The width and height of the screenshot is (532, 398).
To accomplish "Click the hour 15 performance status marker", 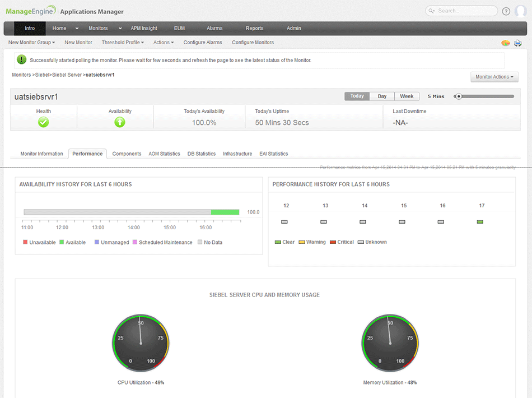I will [x=402, y=222].
